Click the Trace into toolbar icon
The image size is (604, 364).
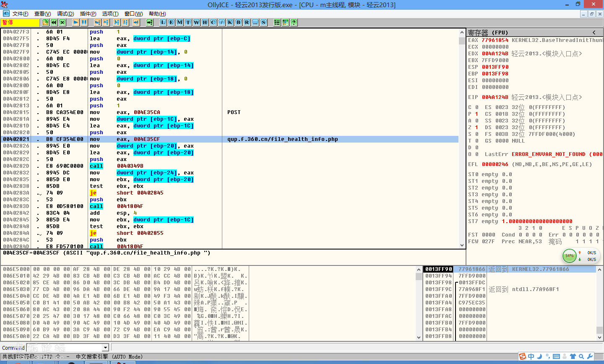[117, 22]
